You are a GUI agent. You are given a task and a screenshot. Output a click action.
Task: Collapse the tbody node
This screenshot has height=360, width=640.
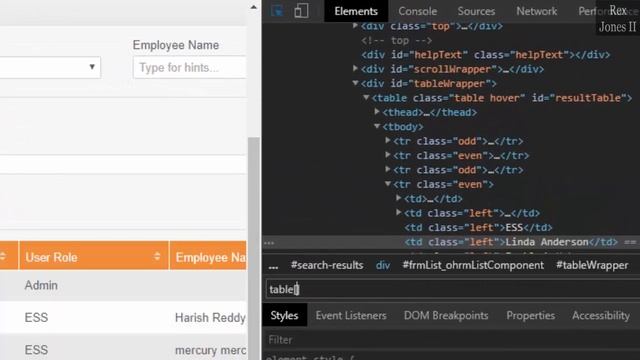point(377,126)
